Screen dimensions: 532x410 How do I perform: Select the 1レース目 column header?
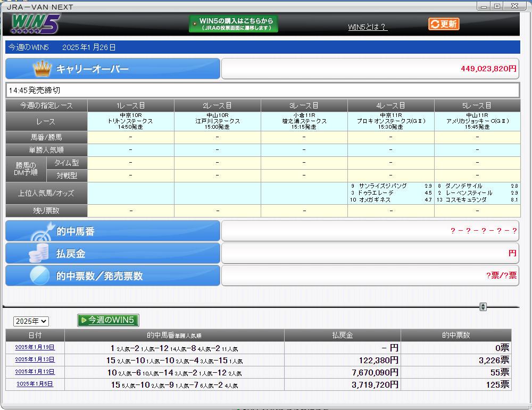(x=131, y=105)
